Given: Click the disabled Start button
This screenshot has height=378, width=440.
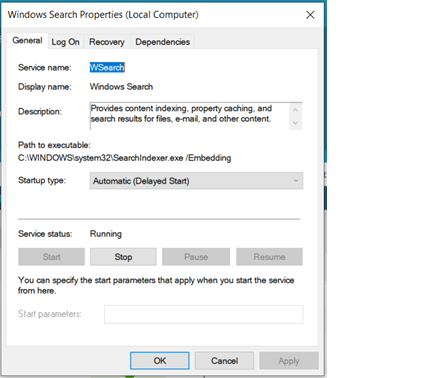Looking at the screenshot, I should 51,257.
